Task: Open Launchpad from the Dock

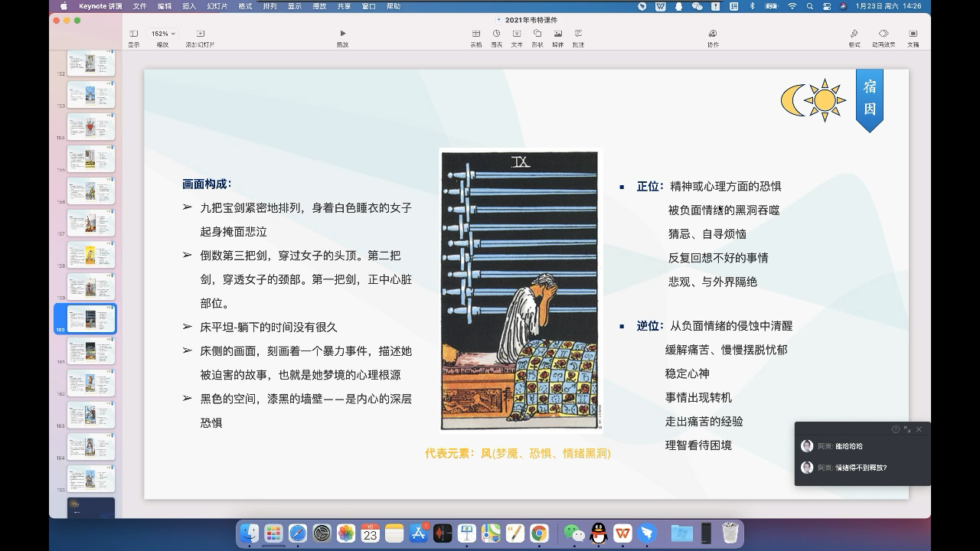Action: click(273, 533)
